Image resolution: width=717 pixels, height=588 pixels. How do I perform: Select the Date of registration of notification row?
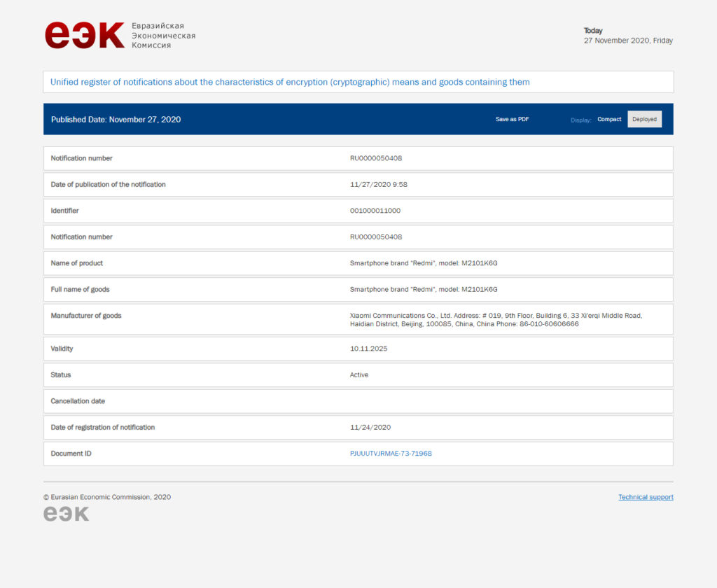[358, 427]
